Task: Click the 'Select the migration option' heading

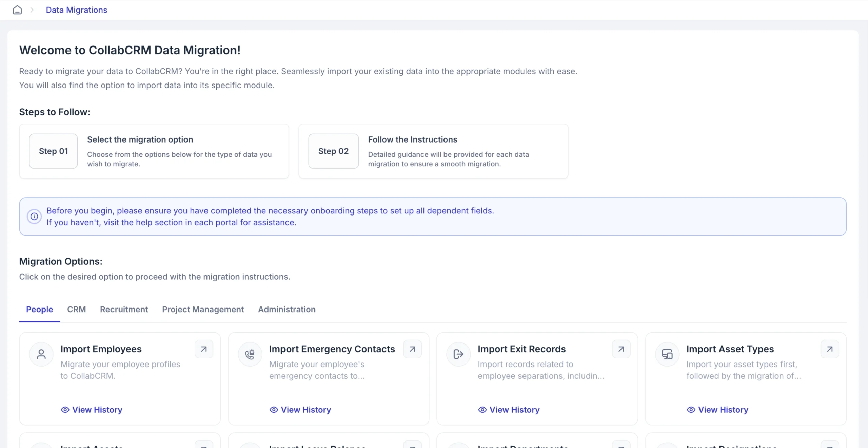Action: click(x=140, y=139)
